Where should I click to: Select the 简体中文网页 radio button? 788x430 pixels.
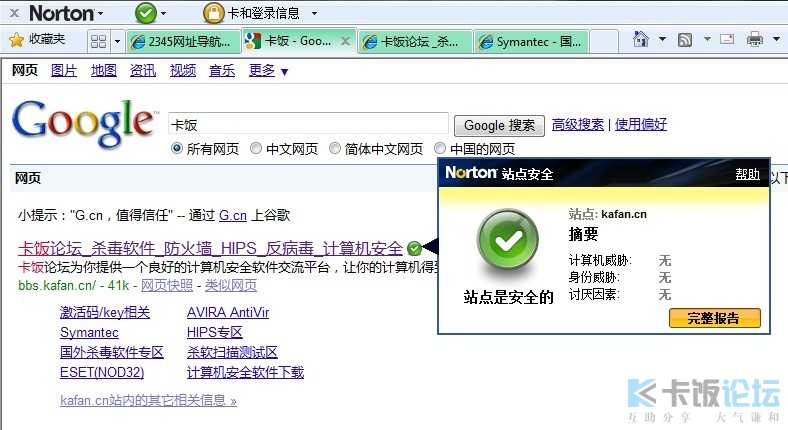click(x=335, y=148)
